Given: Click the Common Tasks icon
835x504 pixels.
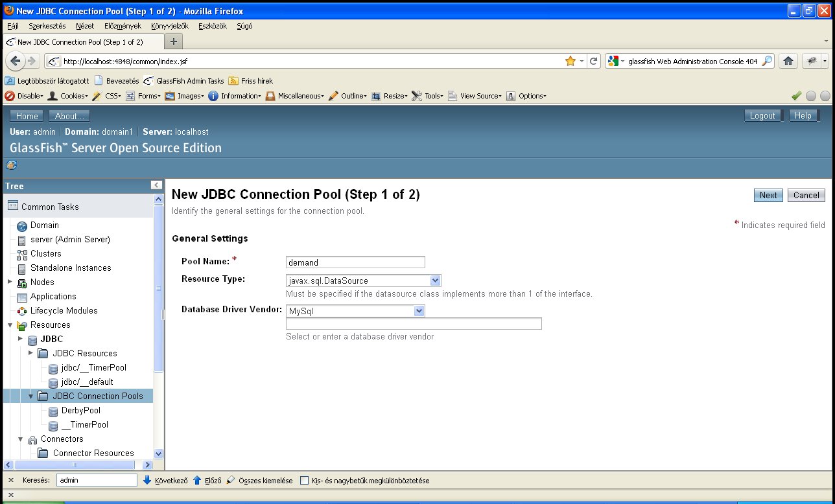Looking at the screenshot, I should pyautogui.click(x=13, y=206).
